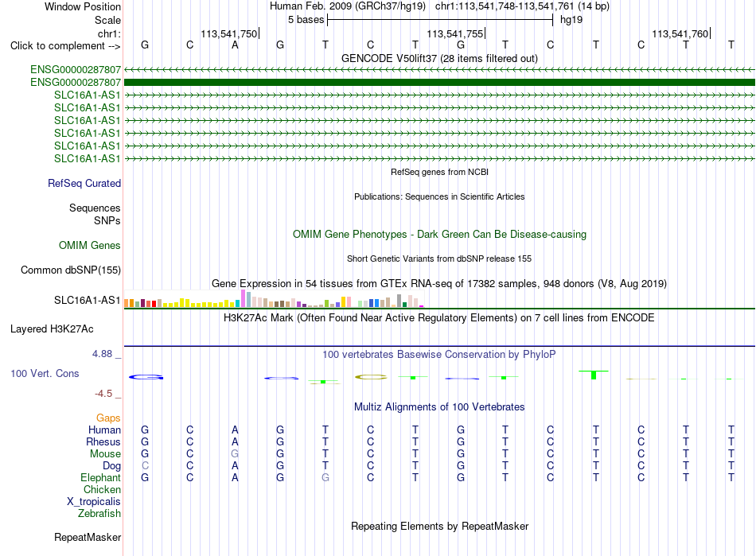Viewport: 756px width, 556px height.
Task: Select the 'Elephant' alignment row label
Action: coord(100,478)
